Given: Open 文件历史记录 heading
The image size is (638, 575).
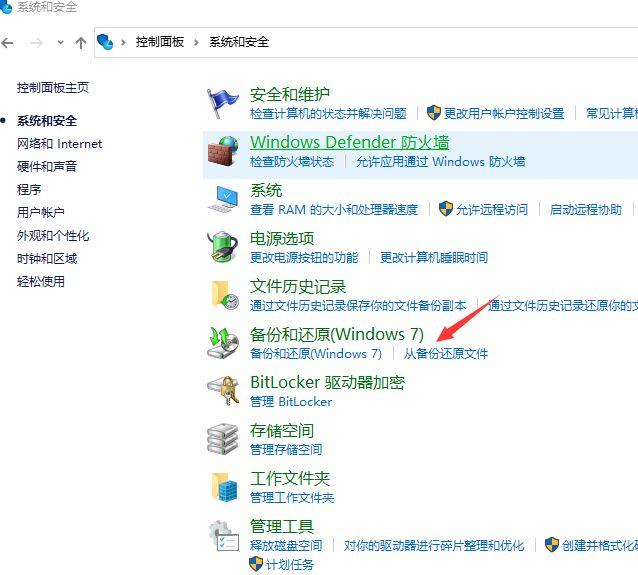Looking at the screenshot, I should [x=298, y=286].
